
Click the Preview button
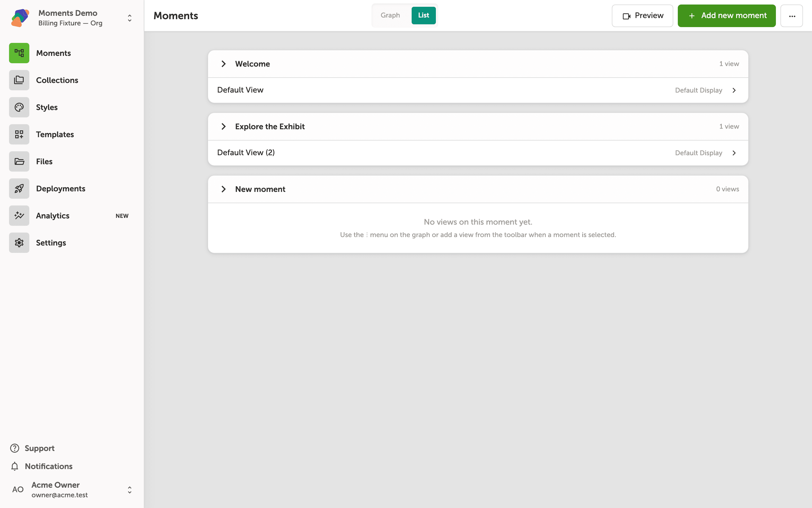tap(642, 16)
